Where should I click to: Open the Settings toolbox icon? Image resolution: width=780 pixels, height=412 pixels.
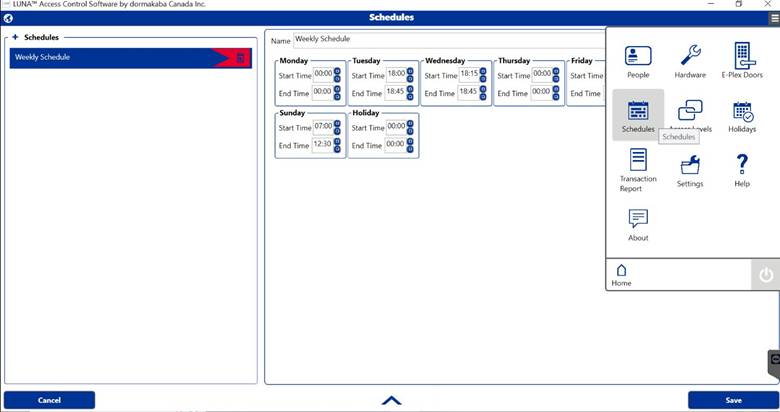[690, 165]
